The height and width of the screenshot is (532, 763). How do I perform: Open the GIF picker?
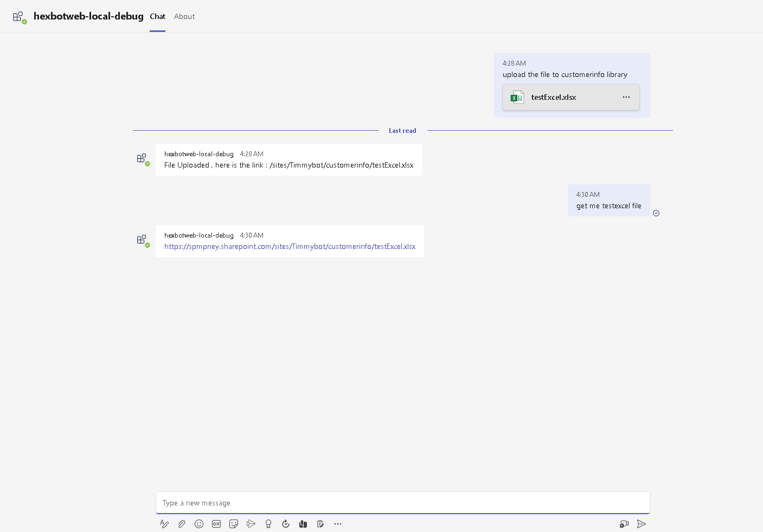pos(216,524)
